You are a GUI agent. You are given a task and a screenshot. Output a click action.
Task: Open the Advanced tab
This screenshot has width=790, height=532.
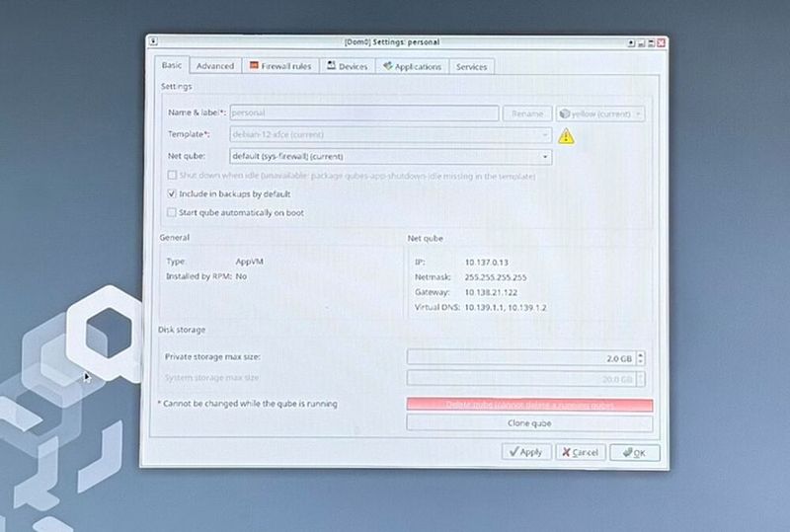[215, 66]
